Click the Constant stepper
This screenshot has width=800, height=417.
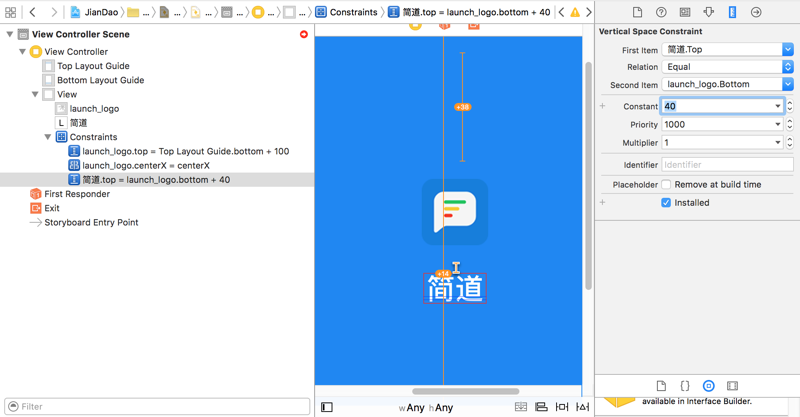(x=790, y=106)
